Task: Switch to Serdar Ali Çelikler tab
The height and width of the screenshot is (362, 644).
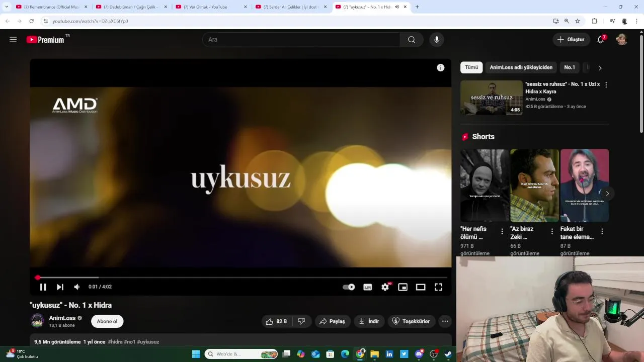Action: click(291, 7)
